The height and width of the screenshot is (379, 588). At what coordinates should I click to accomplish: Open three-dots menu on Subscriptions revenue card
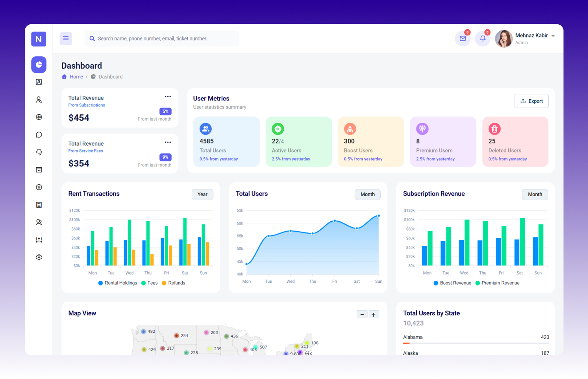click(168, 97)
